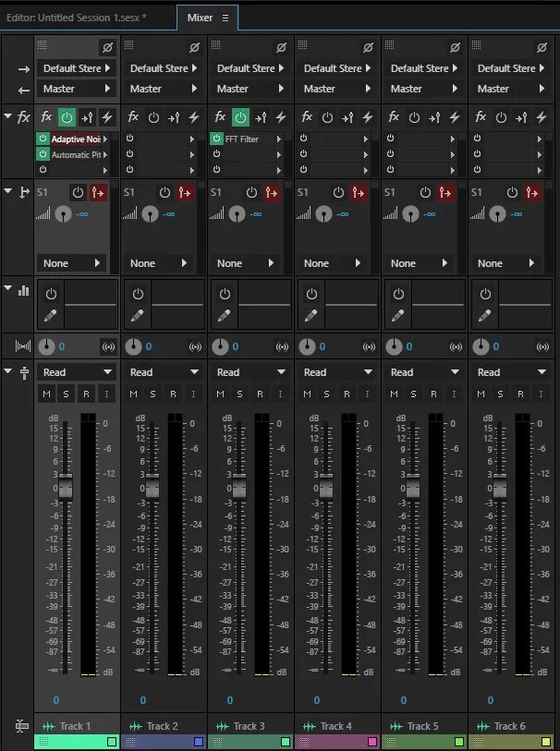Disable the FFT Filter effect power button

(x=216, y=139)
